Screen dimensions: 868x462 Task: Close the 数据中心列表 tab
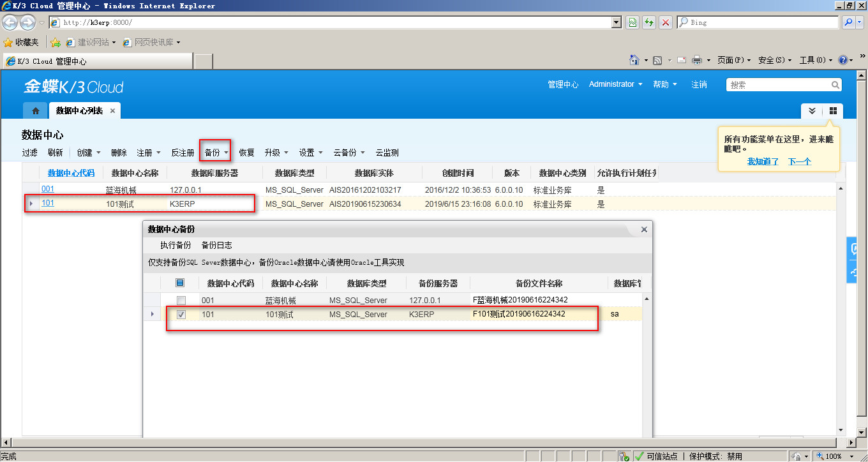tap(113, 111)
